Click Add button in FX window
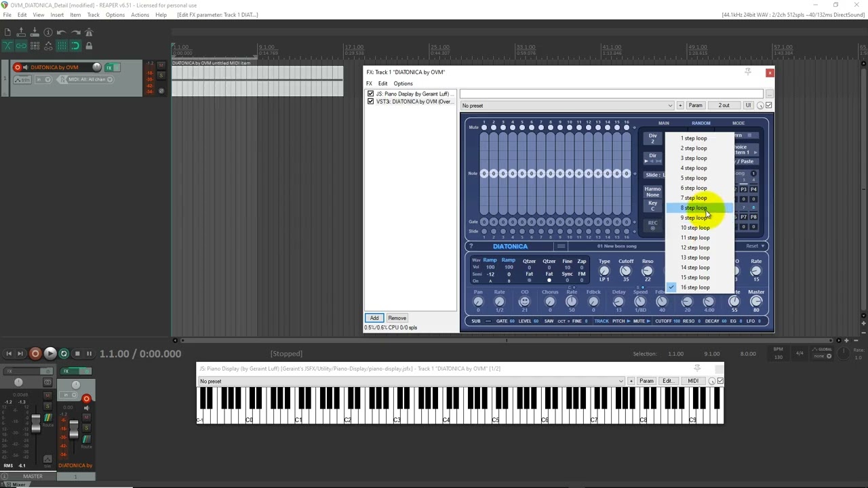The image size is (868, 488). point(374,318)
